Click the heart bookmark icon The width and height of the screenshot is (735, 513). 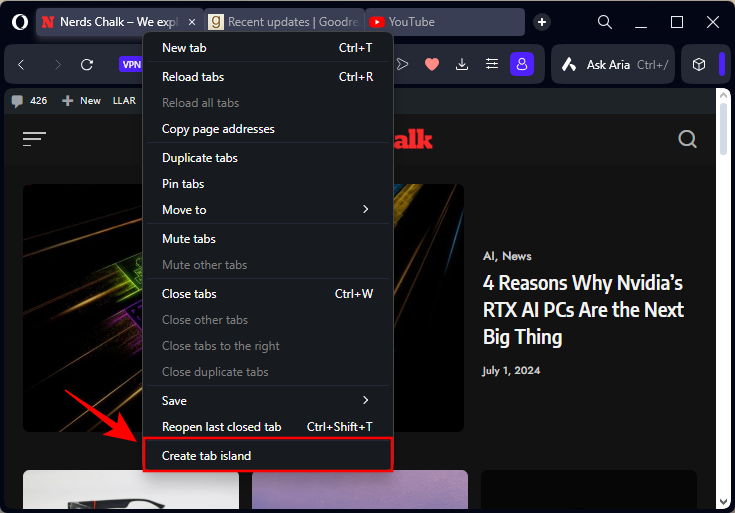[432, 64]
